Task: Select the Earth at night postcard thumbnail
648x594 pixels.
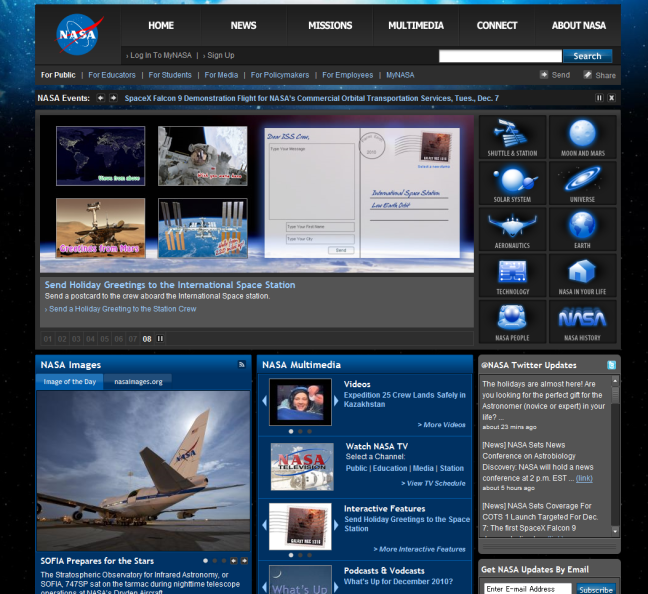Action: [100, 156]
